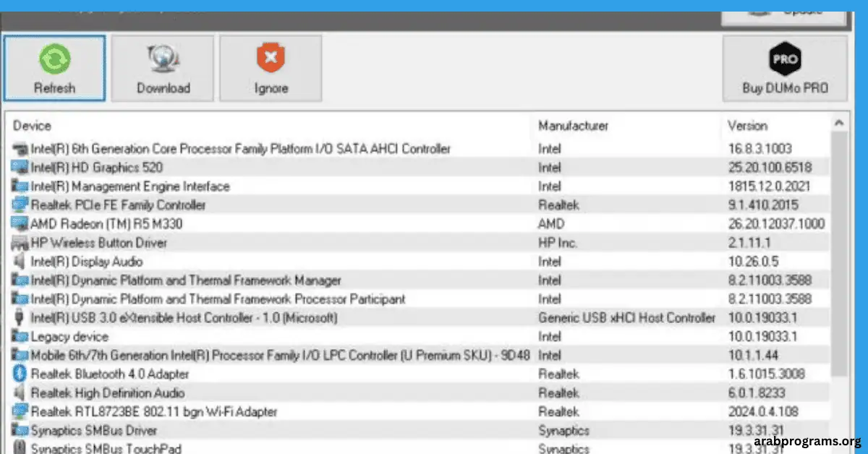Click icon beside Dynamic Platform Thermal Framework Manager

20,280
